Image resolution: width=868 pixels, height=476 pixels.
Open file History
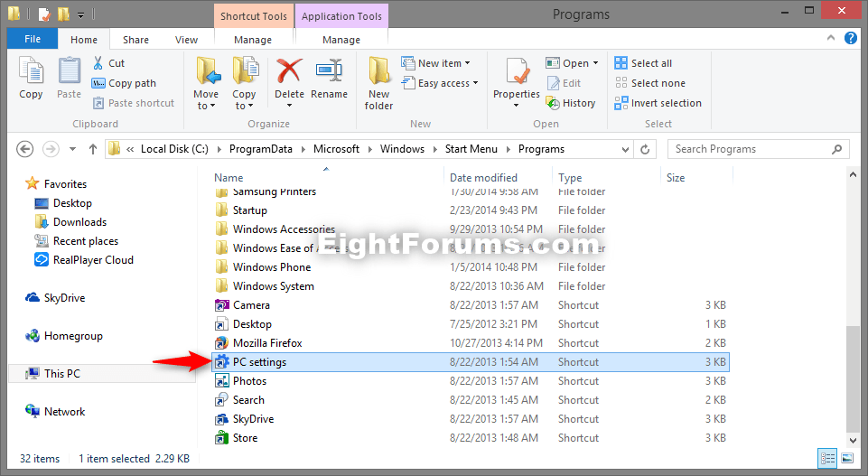[x=571, y=103]
